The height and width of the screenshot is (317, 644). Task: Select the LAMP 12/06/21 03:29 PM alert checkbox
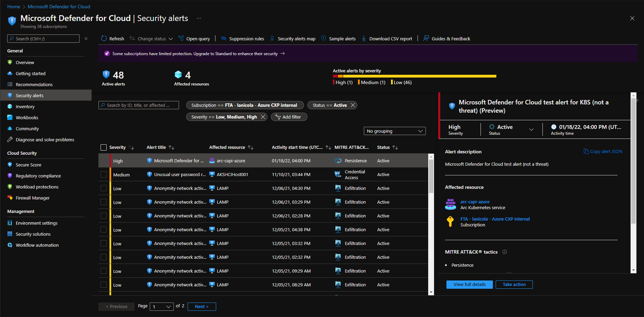tap(104, 202)
